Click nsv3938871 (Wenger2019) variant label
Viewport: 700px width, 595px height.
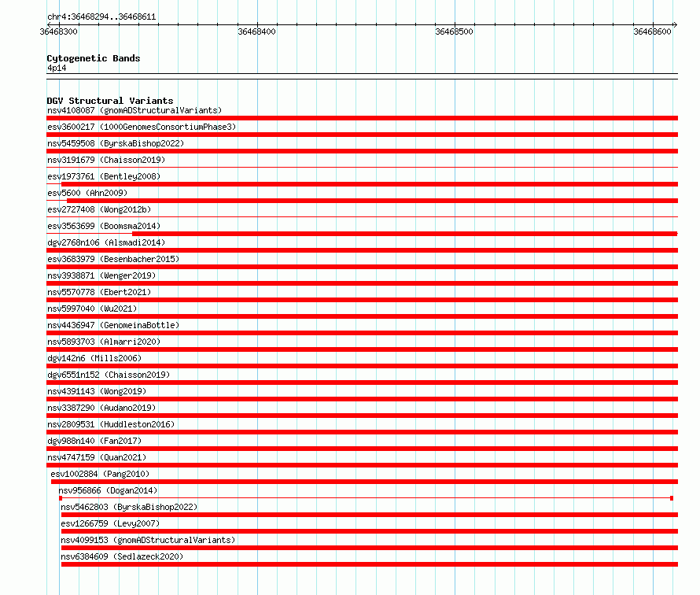click(x=101, y=275)
